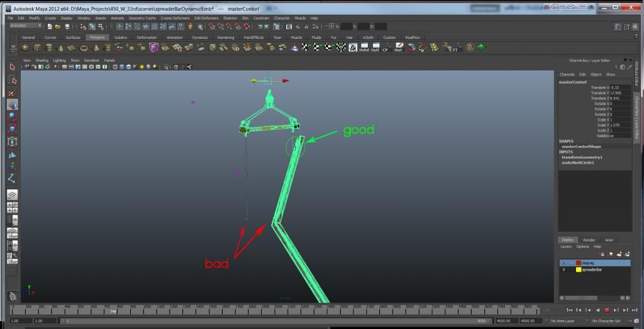Open the Animation menu set dropdown
The image size is (644, 329).
coord(26,26)
